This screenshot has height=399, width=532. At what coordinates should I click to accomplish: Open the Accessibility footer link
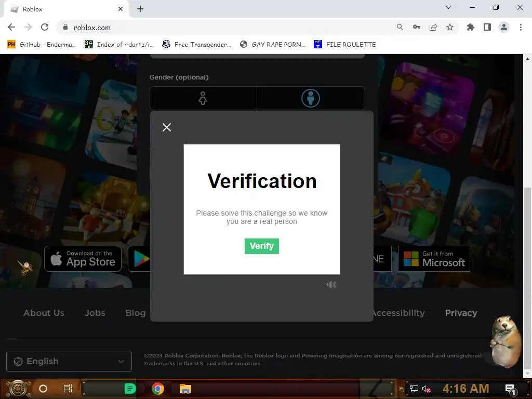pyautogui.click(x=400, y=313)
